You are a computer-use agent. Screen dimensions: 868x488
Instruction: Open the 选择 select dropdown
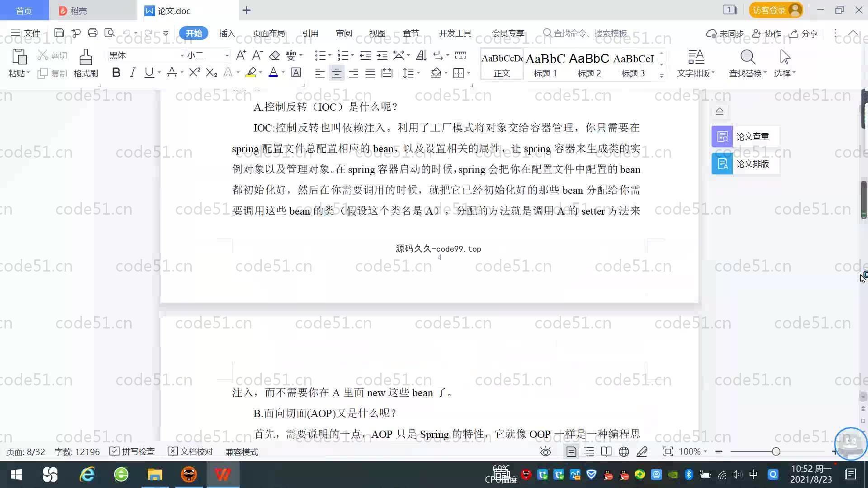tap(785, 73)
